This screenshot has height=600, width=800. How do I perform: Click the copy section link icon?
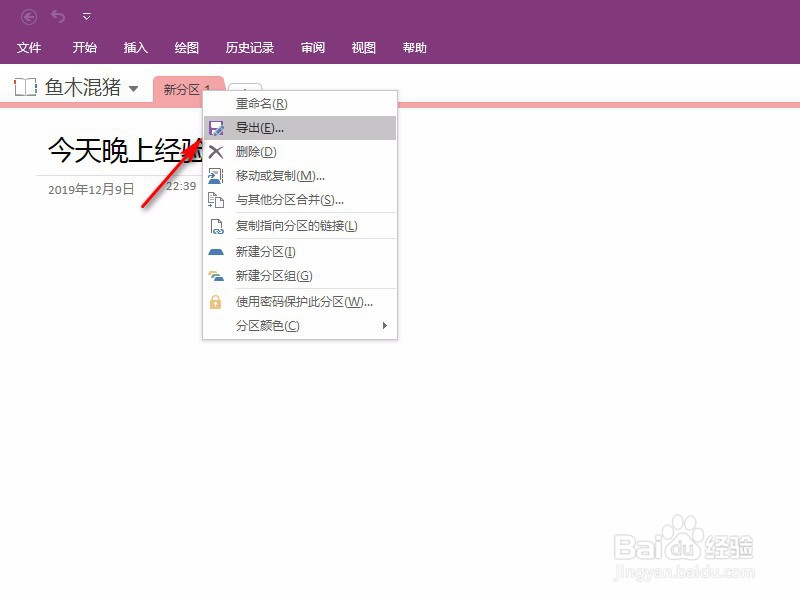[x=217, y=227]
